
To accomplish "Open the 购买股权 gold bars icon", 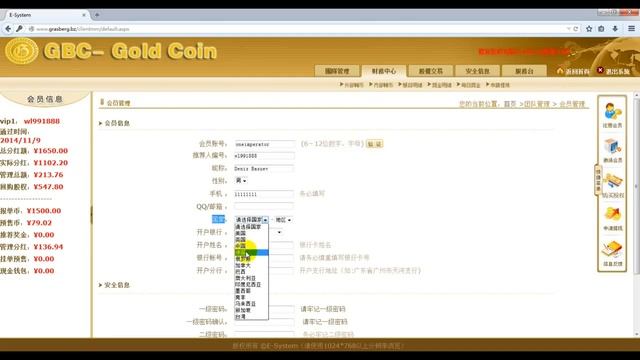I will click(612, 181).
